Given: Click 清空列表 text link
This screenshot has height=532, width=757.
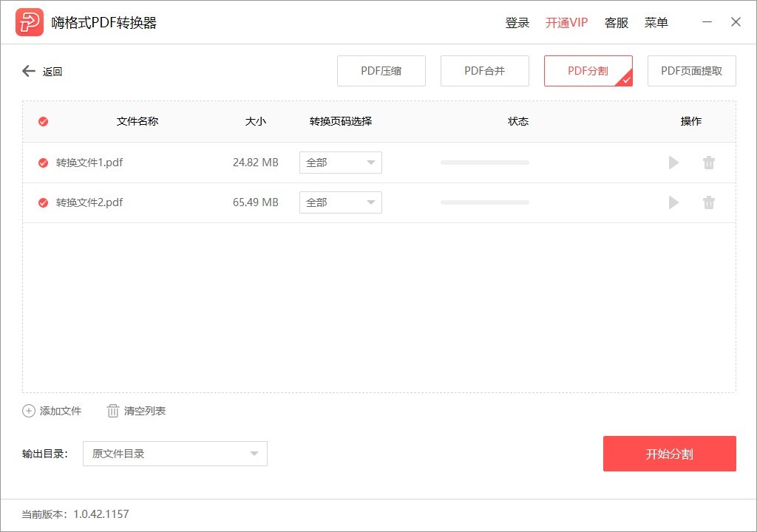Looking at the screenshot, I should pyautogui.click(x=145, y=411).
